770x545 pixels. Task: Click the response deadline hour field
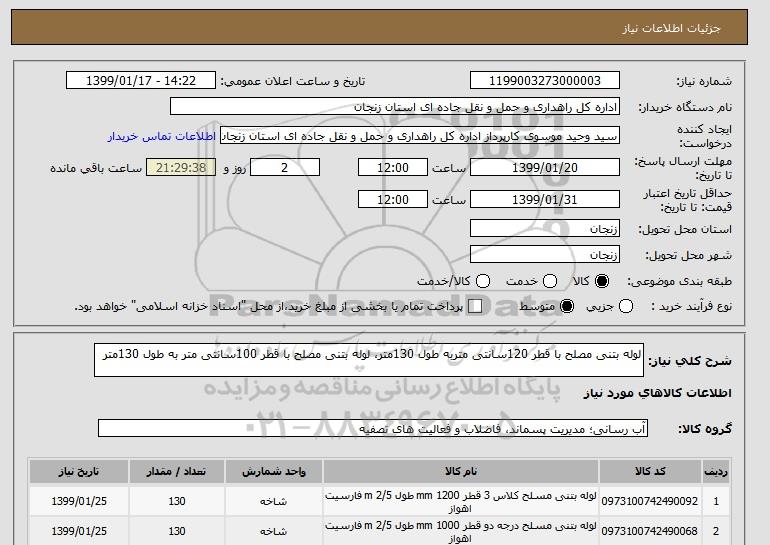coord(393,167)
